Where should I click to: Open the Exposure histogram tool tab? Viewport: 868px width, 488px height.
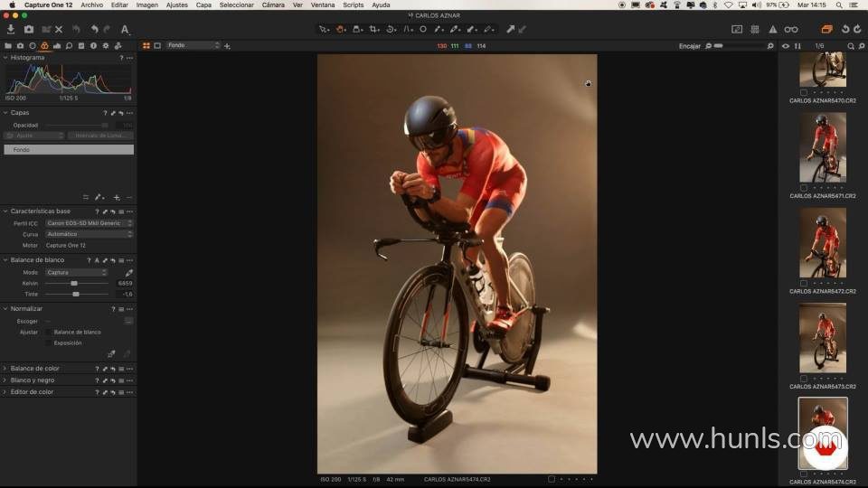coord(56,46)
